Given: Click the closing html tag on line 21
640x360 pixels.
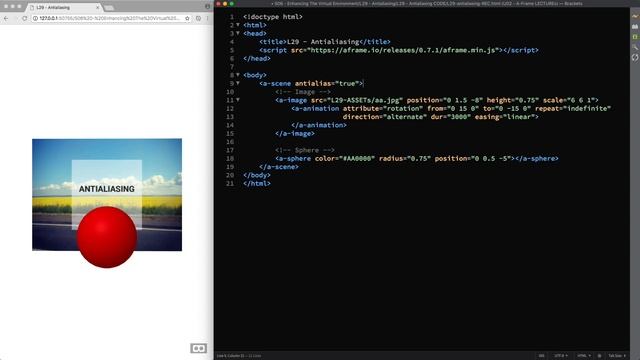Looking at the screenshot, I should click(257, 183).
